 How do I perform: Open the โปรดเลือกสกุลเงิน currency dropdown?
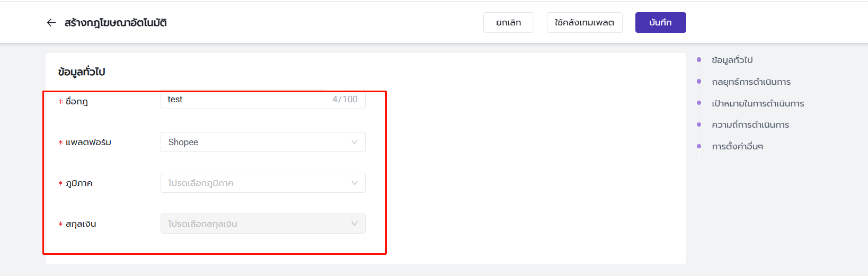click(254, 224)
